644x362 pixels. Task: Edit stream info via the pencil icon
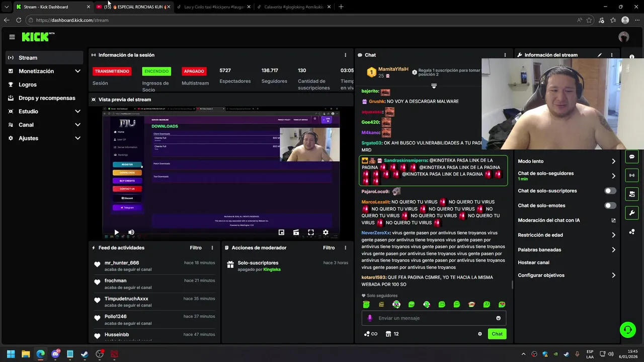[600, 55]
